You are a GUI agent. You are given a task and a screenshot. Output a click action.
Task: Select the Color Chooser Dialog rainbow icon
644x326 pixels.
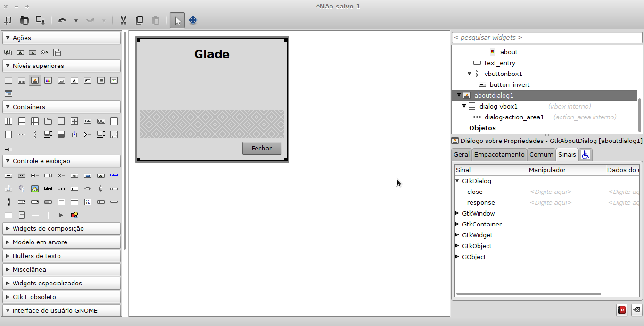click(48, 80)
